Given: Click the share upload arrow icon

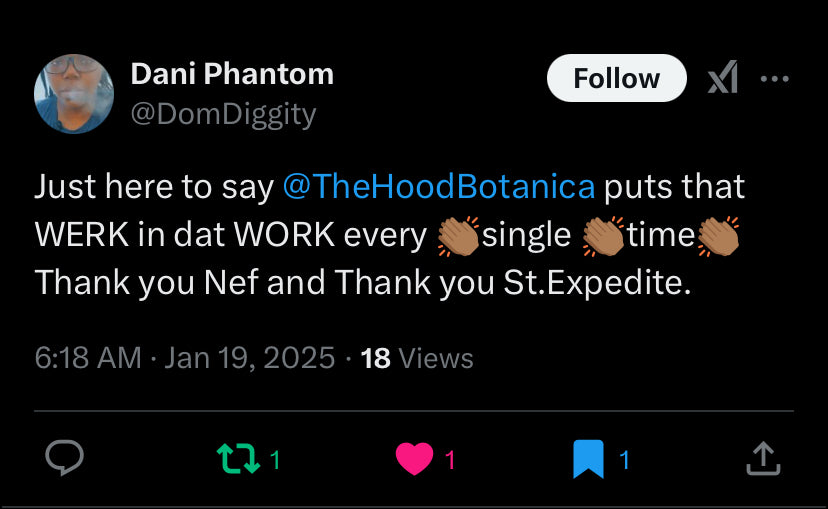Looking at the screenshot, I should pyautogui.click(x=762, y=459).
